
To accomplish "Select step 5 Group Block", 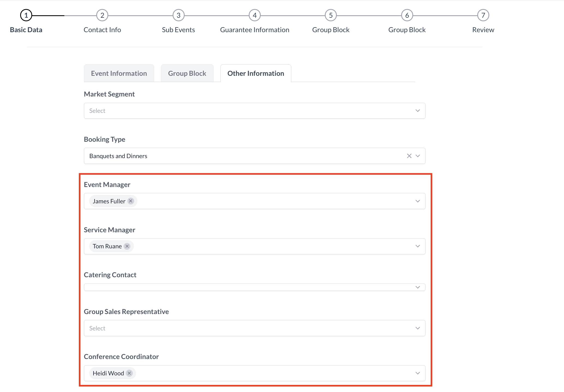I will (x=331, y=15).
